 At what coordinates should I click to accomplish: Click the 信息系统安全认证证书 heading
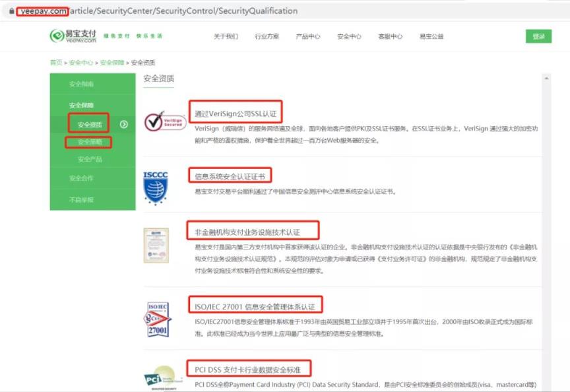point(230,177)
